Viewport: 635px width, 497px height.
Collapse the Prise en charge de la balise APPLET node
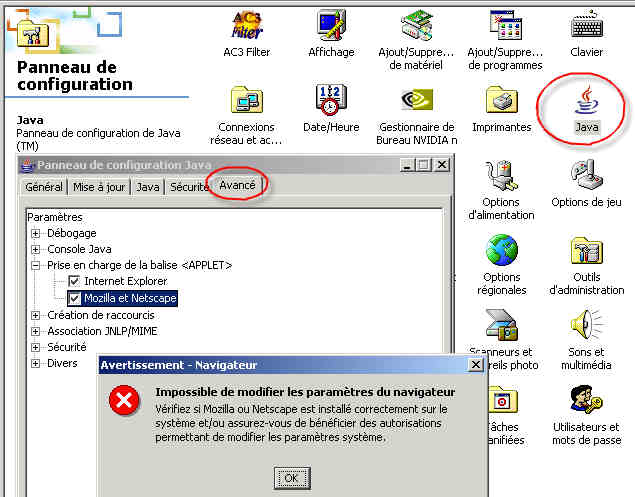point(36,265)
